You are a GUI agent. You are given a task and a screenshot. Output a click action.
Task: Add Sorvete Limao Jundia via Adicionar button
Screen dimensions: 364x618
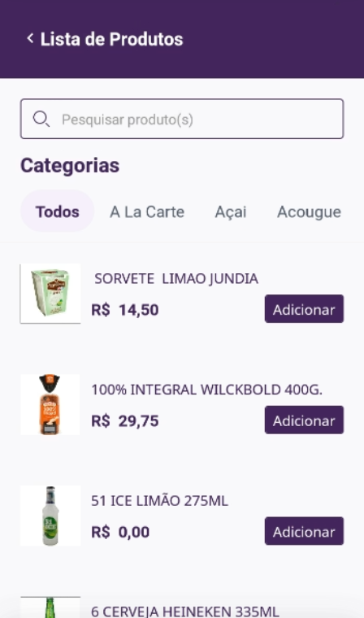[x=304, y=309]
